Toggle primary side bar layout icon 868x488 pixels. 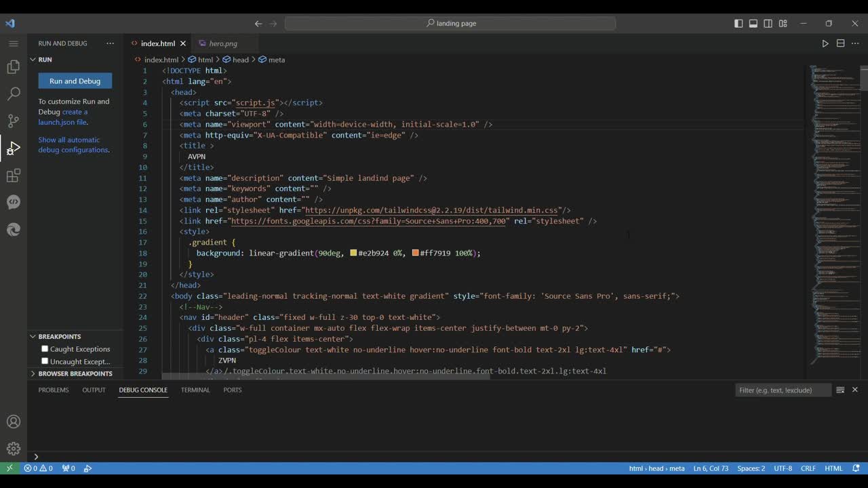pos(738,23)
